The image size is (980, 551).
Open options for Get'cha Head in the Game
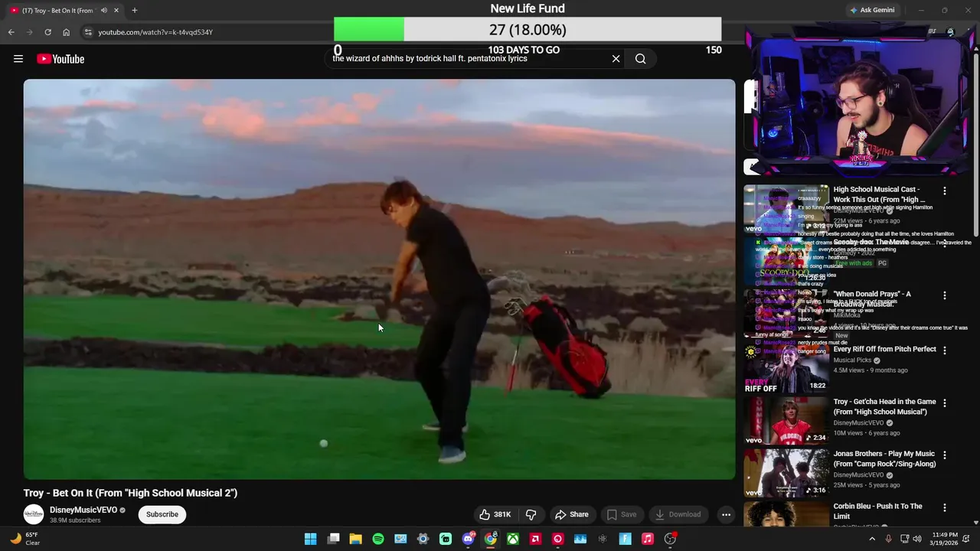945,403
